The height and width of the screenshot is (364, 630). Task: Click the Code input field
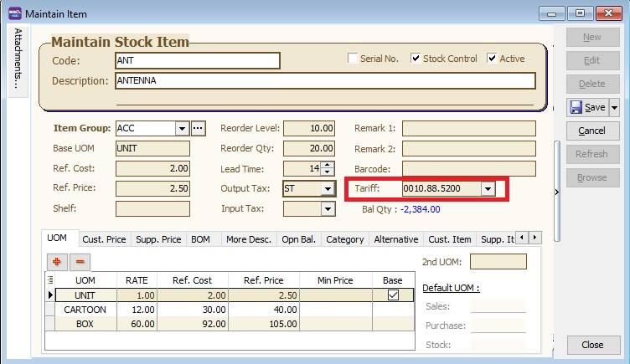(x=197, y=60)
